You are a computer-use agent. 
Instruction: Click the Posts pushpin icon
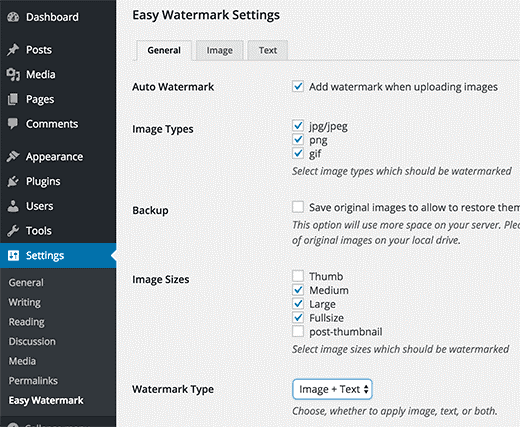point(13,50)
